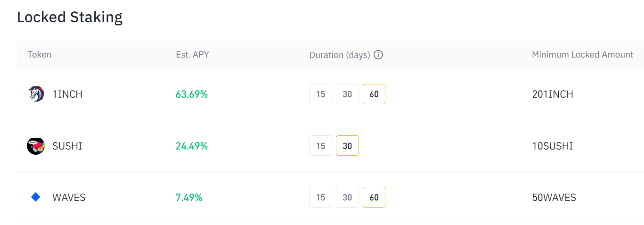Select 15-day duration for WAVES
Screen dimensions: 644x225
click(321, 197)
